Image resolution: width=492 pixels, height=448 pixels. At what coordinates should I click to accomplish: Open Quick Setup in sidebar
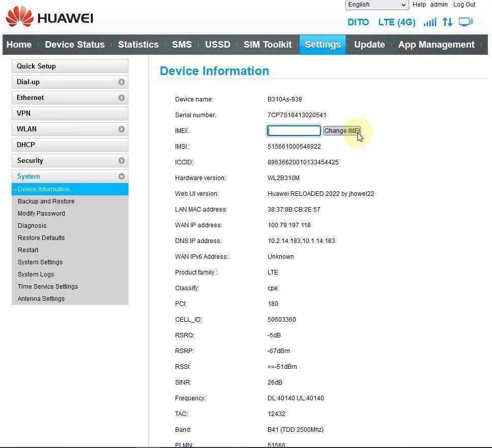click(70, 66)
